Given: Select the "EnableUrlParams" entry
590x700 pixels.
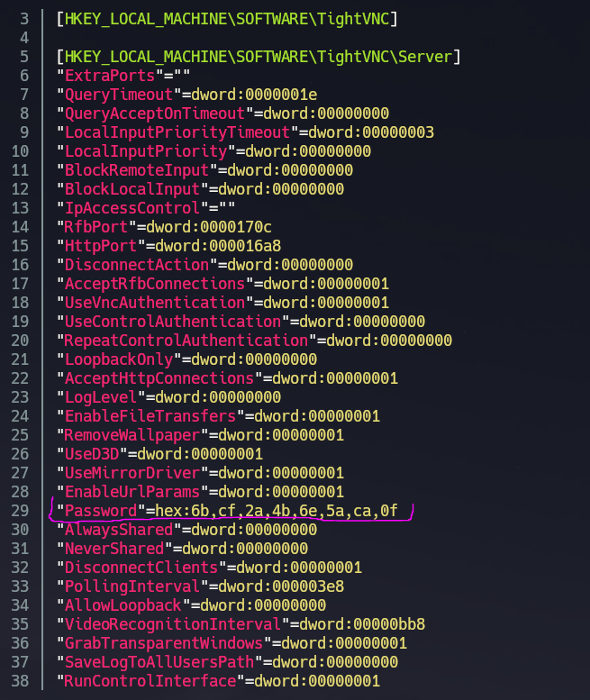Looking at the screenshot, I should click(200, 492).
